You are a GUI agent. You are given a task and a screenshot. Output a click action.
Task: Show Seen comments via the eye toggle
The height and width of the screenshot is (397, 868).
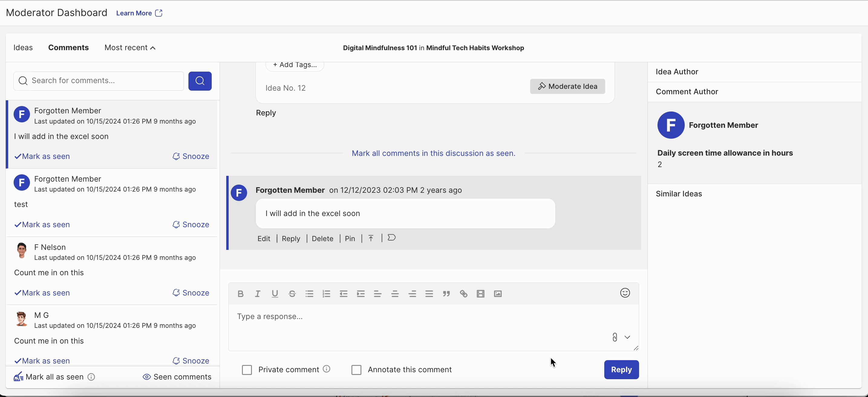pos(177,377)
